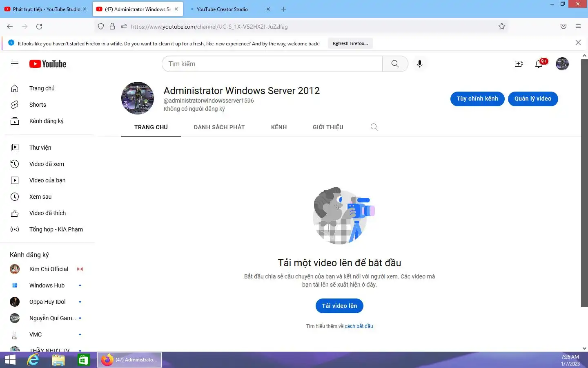Open Windows Store taskbar icon
Screen dimensions: 588x368
point(84,360)
